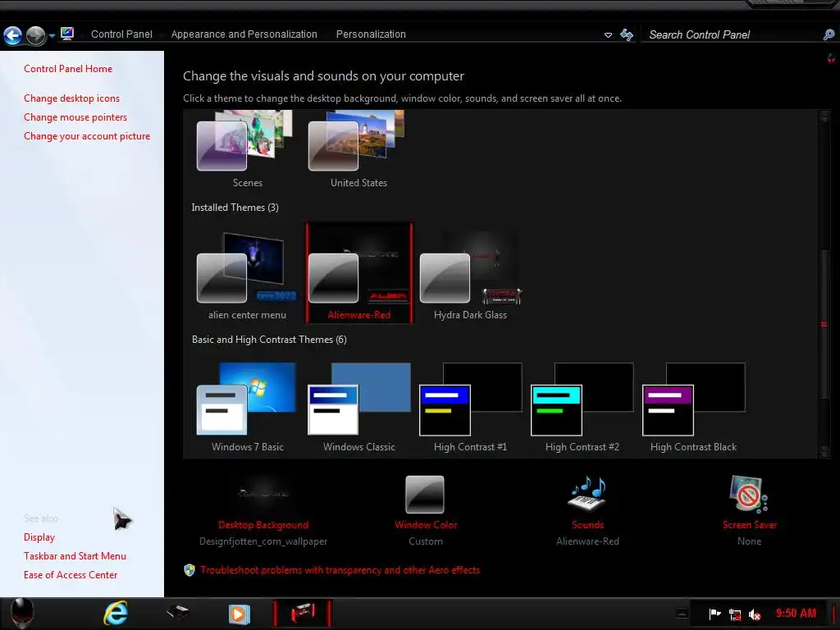Screen dimensions: 840x630
Task: Show hidden tray icons button
Action: (x=682, y=613)
